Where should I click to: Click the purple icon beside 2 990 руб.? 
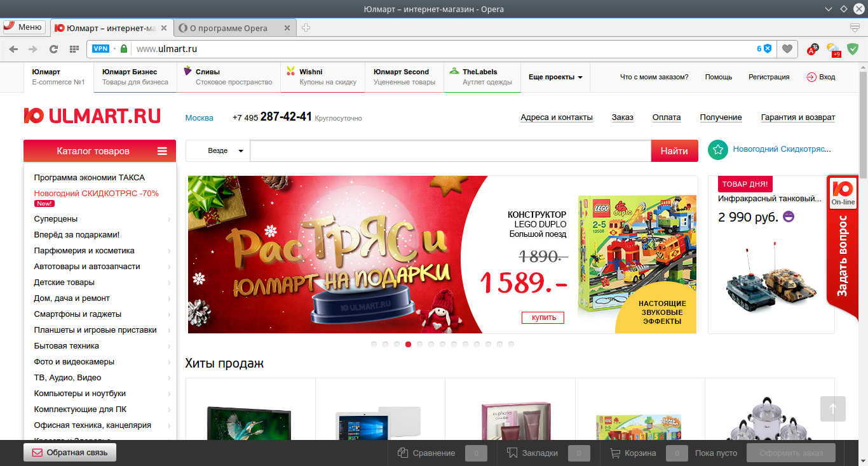click(x=789, y=216)
